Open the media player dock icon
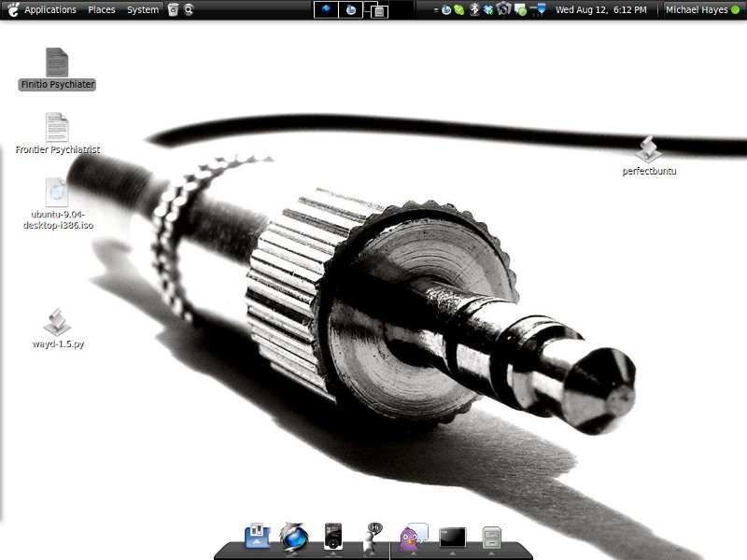Image resolution: width=747 pixels, height=560 pixels. [332, 537]
